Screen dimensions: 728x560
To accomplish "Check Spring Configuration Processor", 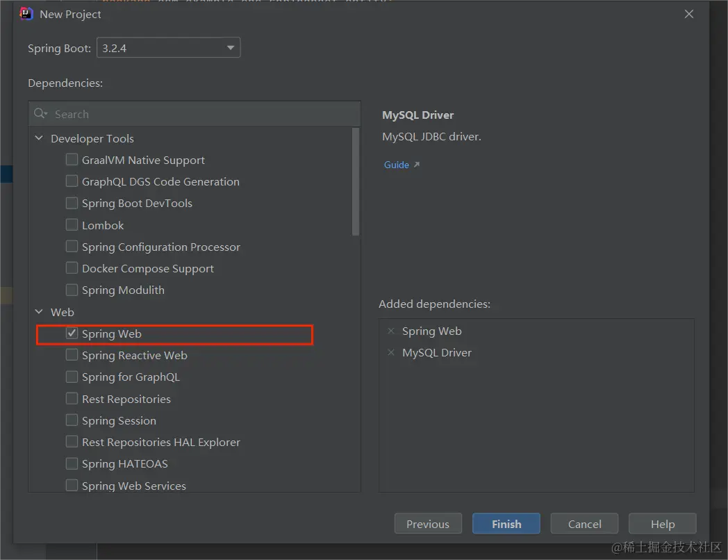I will coord(72,247).
